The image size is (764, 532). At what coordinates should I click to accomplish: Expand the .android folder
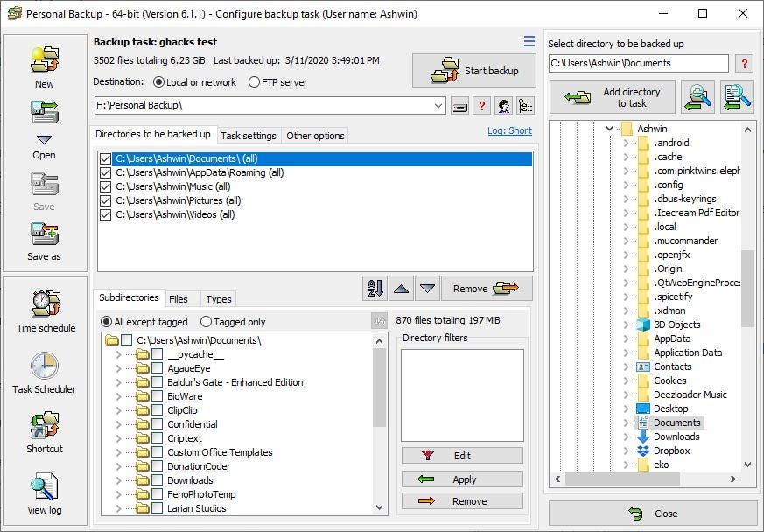tap(626, 143)
